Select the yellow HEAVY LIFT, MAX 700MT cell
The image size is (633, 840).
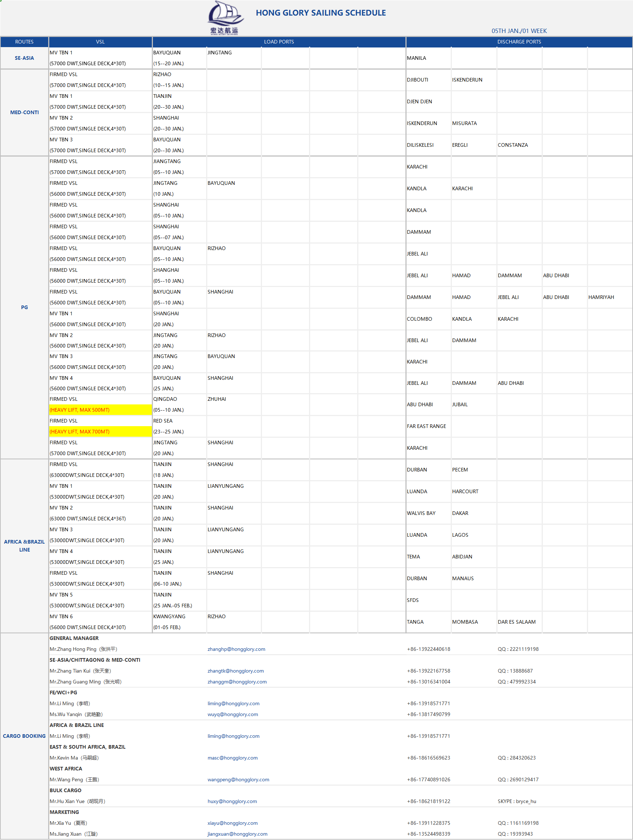[100, 431]
